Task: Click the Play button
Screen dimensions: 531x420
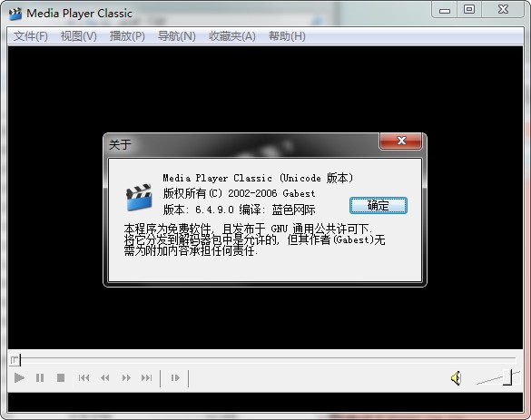Action: 19,377
